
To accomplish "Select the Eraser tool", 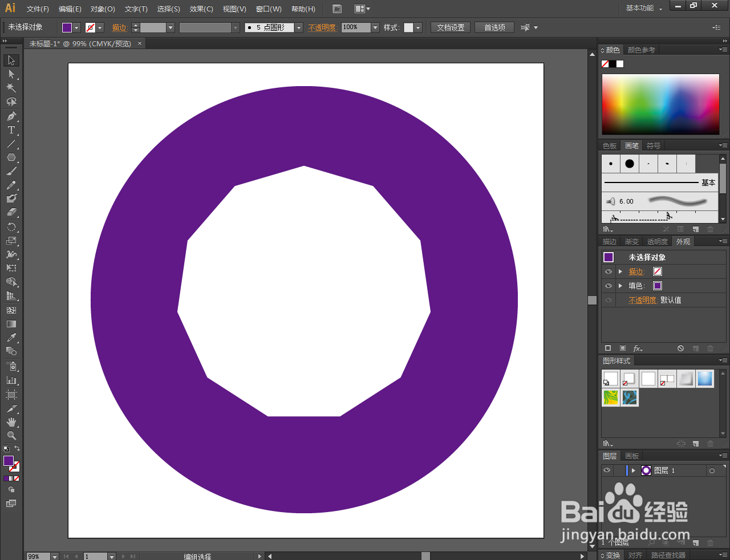I will coord(11,212).
